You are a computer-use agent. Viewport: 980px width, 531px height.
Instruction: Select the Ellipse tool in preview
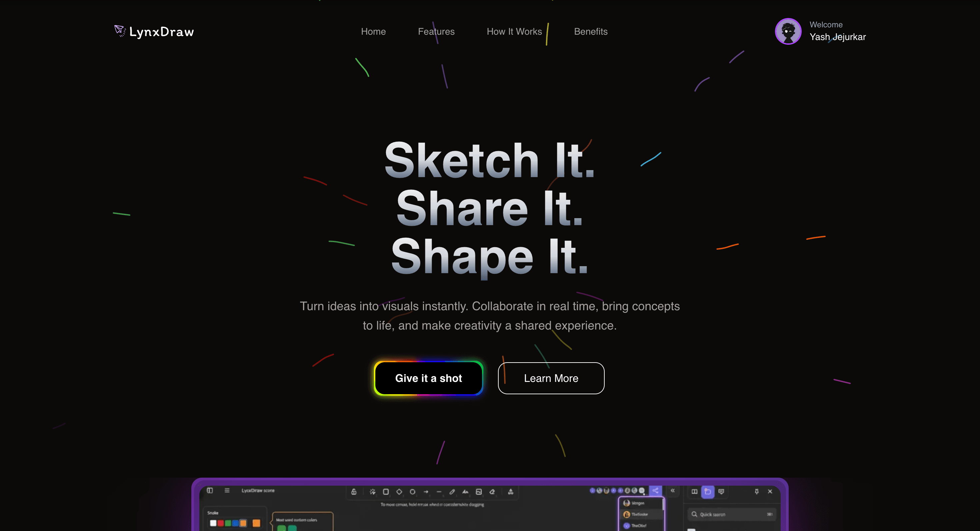coord(412,492)
